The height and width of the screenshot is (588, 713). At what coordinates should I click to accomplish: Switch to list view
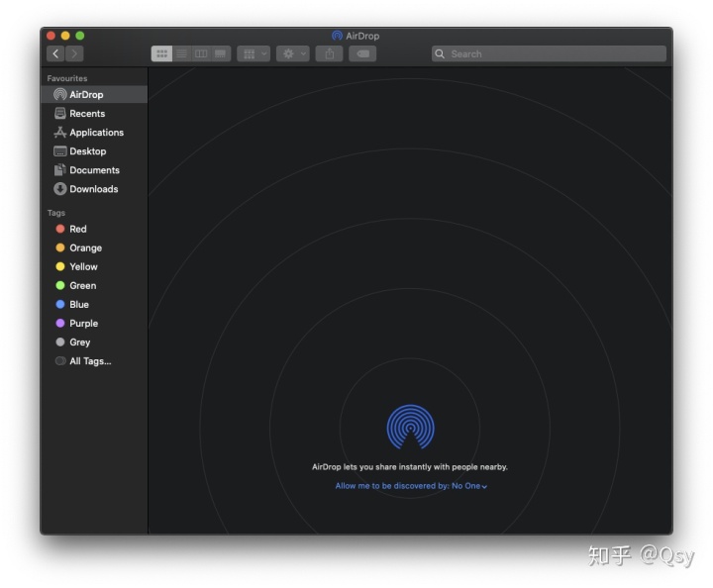181,53
